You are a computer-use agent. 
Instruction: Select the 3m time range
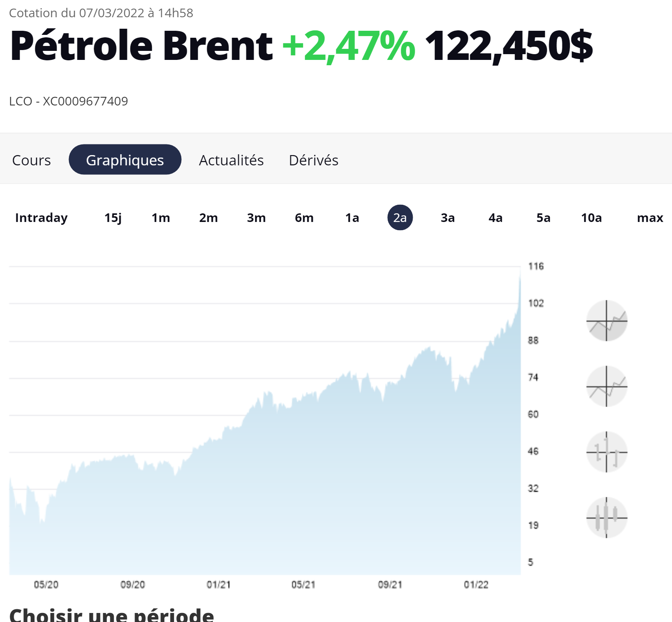256,218
